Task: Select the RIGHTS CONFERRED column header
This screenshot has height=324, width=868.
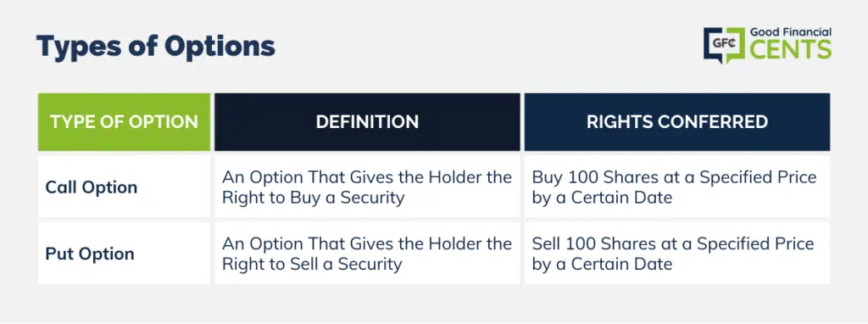Action: [677, 122]
